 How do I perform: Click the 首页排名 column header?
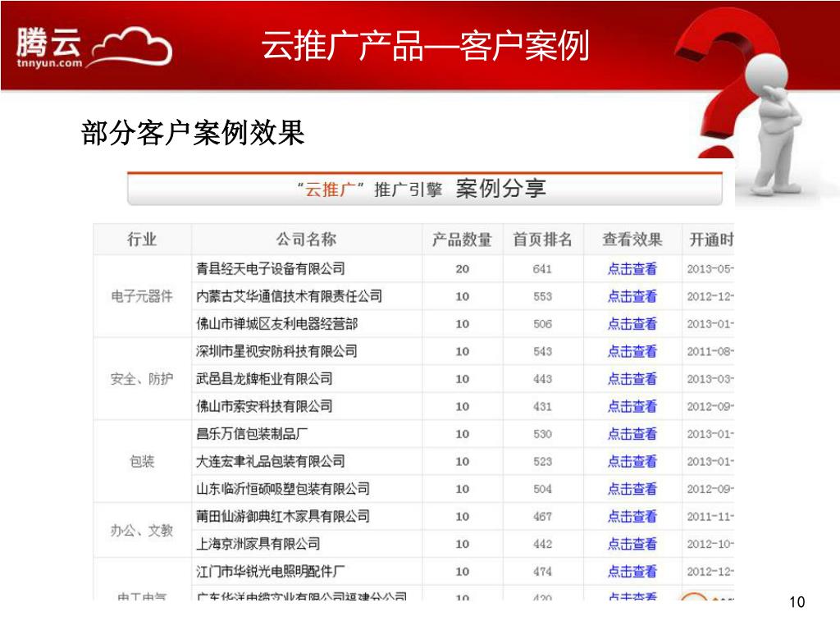click(543, 240)
